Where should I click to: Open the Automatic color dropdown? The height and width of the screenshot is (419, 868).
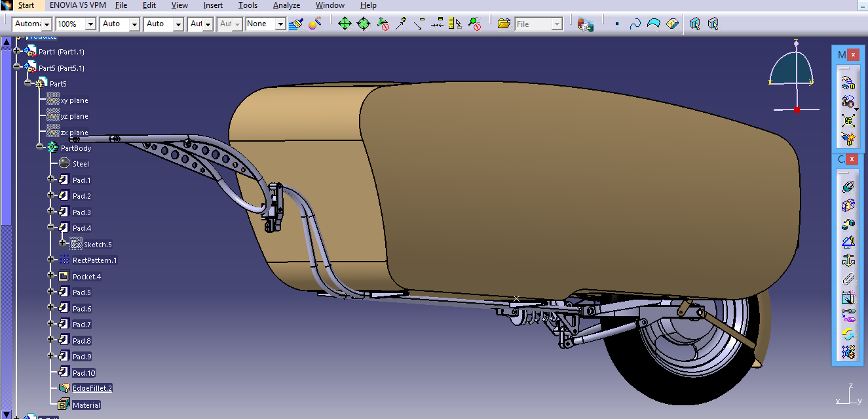[x=47, y=24]
